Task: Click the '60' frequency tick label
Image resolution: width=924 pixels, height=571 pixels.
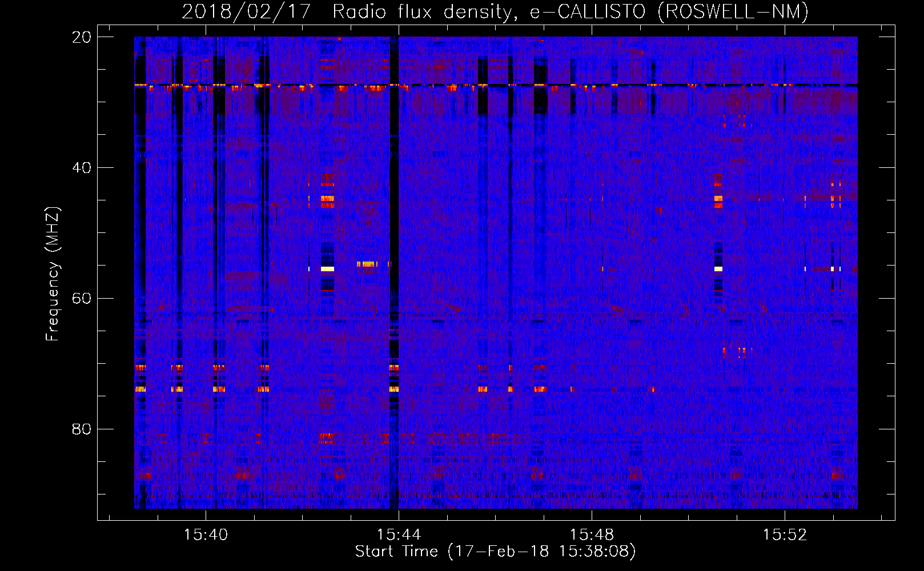Action: coord(82,299)
